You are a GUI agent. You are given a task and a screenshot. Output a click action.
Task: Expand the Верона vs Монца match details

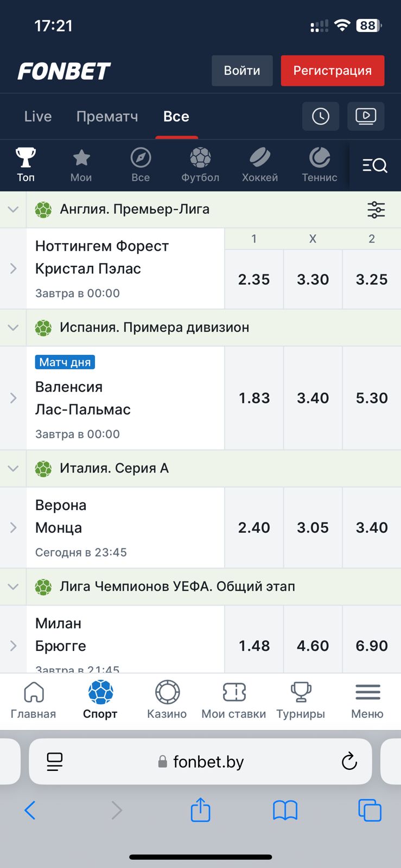(x=14, y=527)
